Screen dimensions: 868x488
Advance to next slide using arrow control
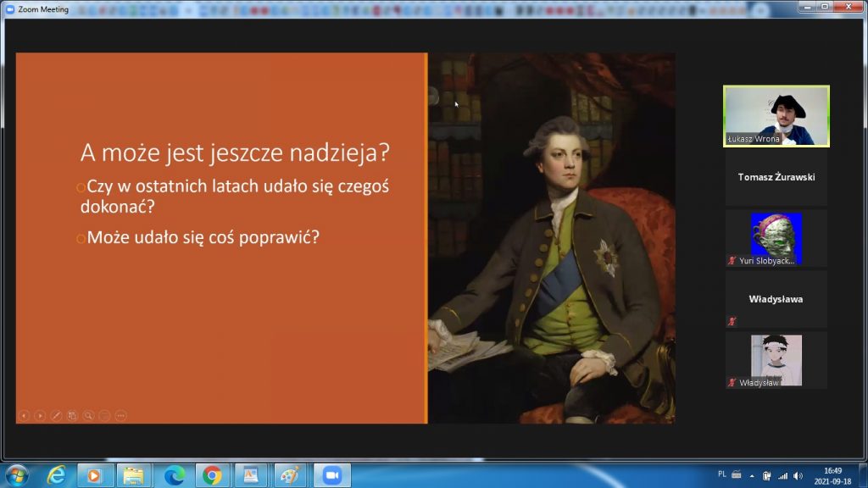(x=40, y=415)
